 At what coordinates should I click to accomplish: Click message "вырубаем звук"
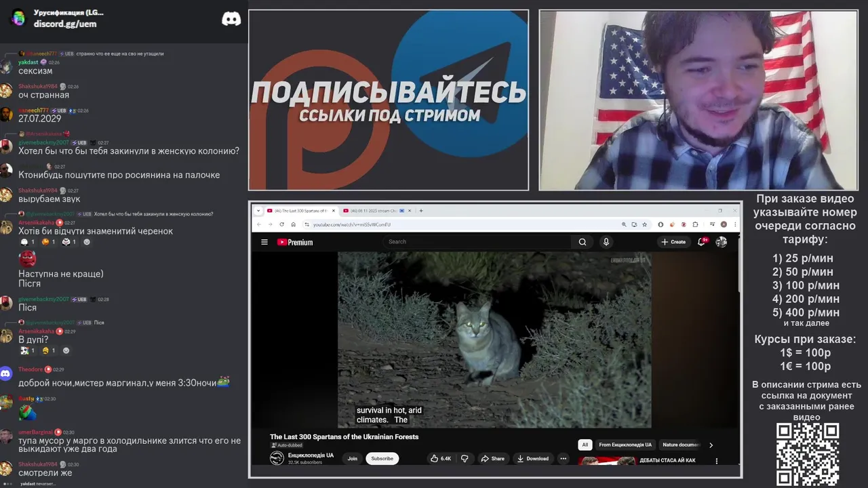pos(49,199)
